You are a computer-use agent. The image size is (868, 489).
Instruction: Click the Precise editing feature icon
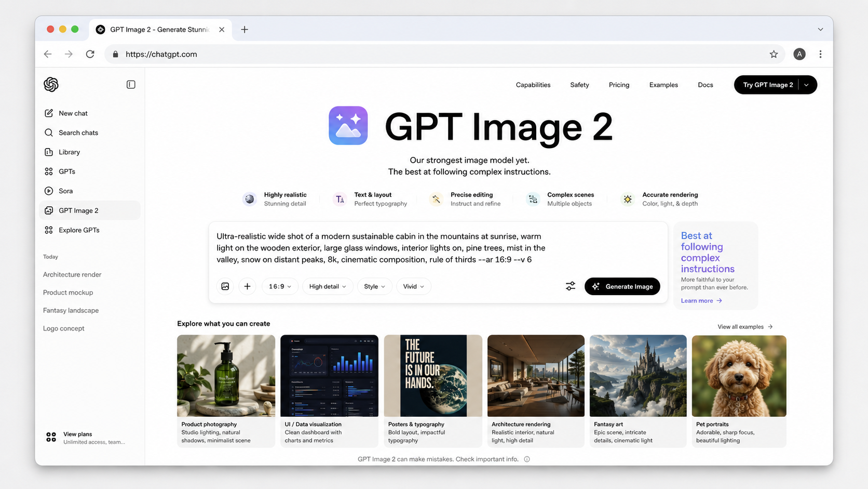(436, 199)
